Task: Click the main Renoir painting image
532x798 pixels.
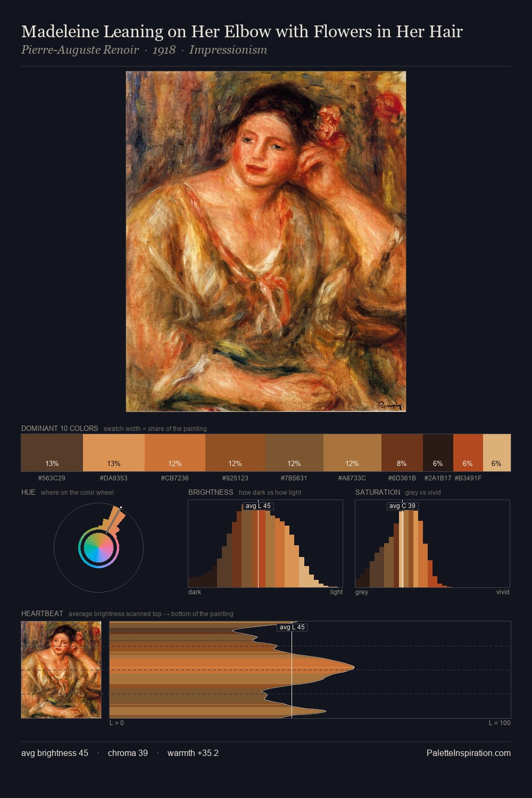Action: point(266,242)
